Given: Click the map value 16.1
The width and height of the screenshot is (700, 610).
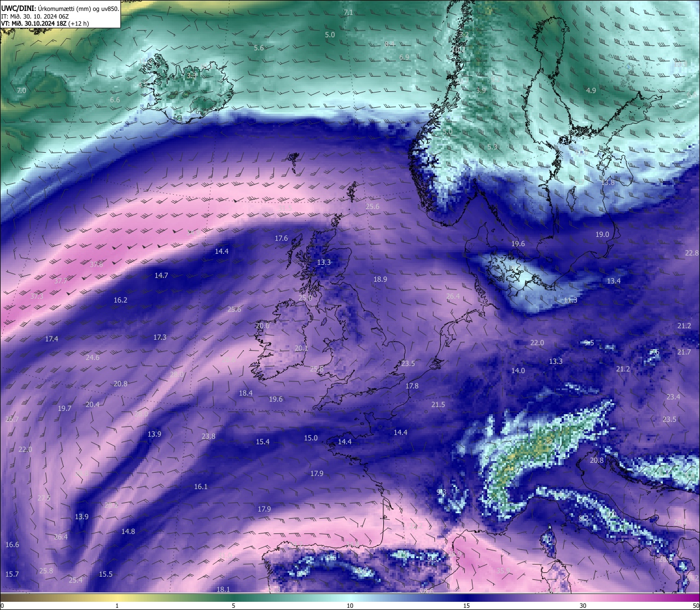Looking at the screenshot, I should [201, 487].
